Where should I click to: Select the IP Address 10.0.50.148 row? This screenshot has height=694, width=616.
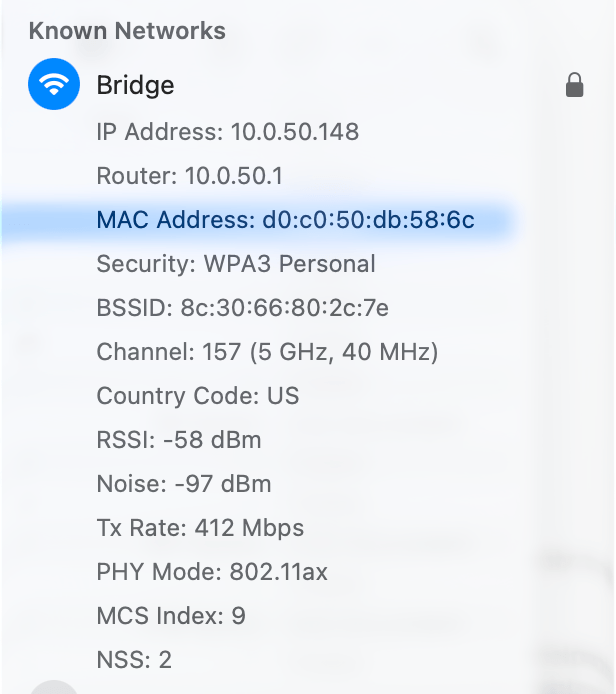[227, 132]
